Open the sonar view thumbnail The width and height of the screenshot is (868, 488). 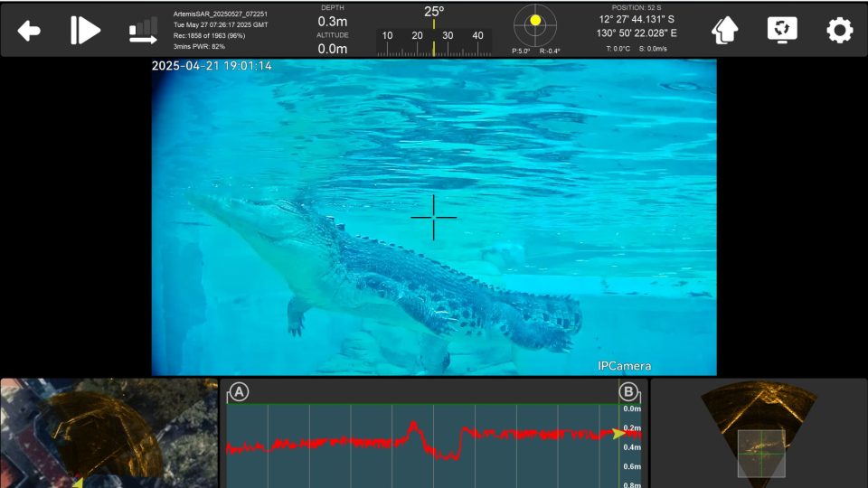(x=759, y=433)
